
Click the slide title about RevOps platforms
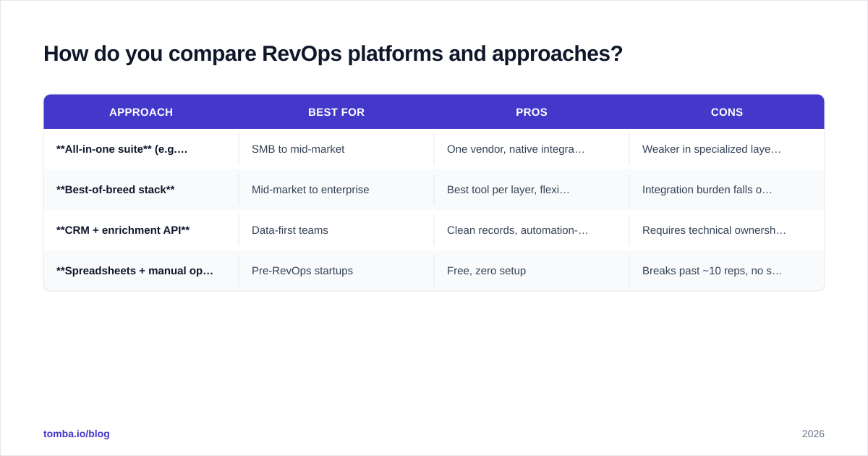(x=333, y=54)
